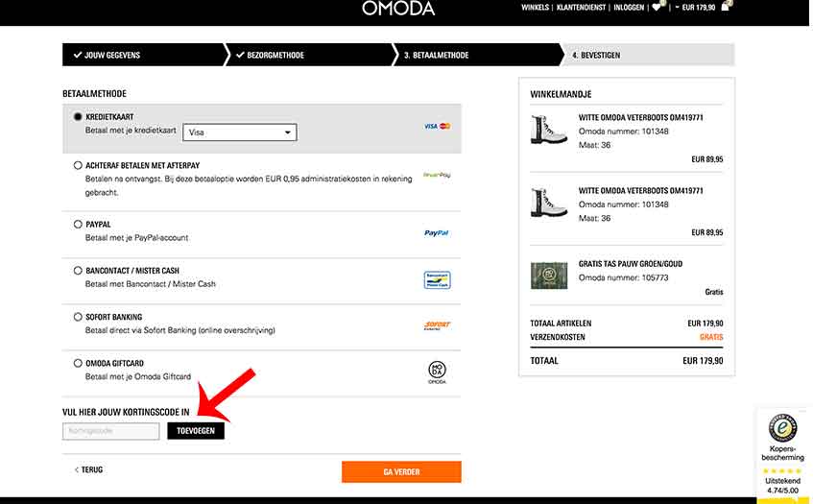Click the Visa Mastercard logo
This screenshot has height=504, width=813.
pos(437,126)
